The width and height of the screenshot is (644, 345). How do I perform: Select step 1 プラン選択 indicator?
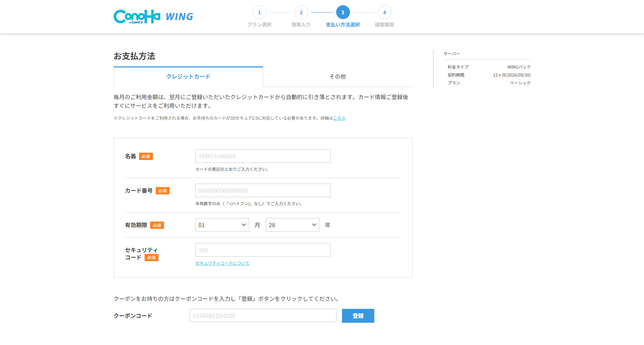259,12
